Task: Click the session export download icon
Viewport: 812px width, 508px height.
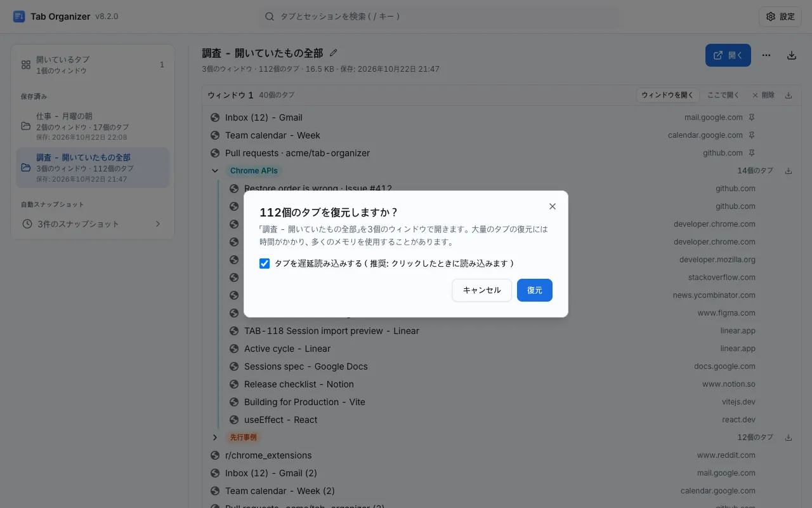Action: [x=792, y=55]
